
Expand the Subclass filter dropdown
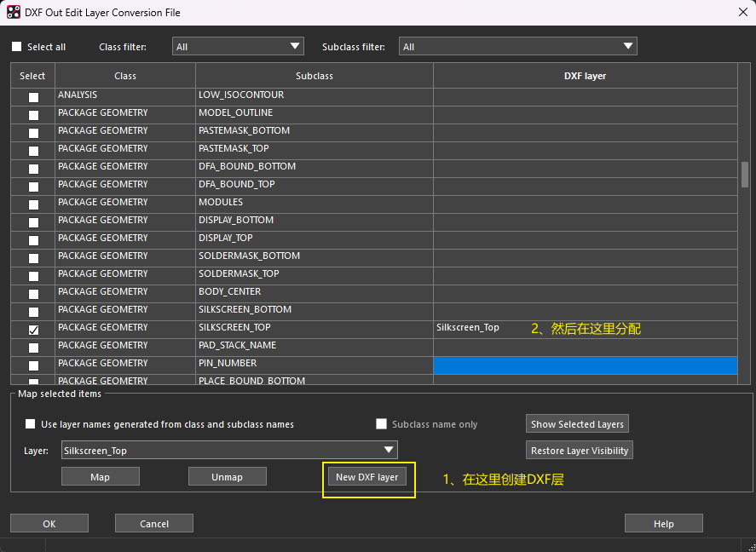(518, 47)
